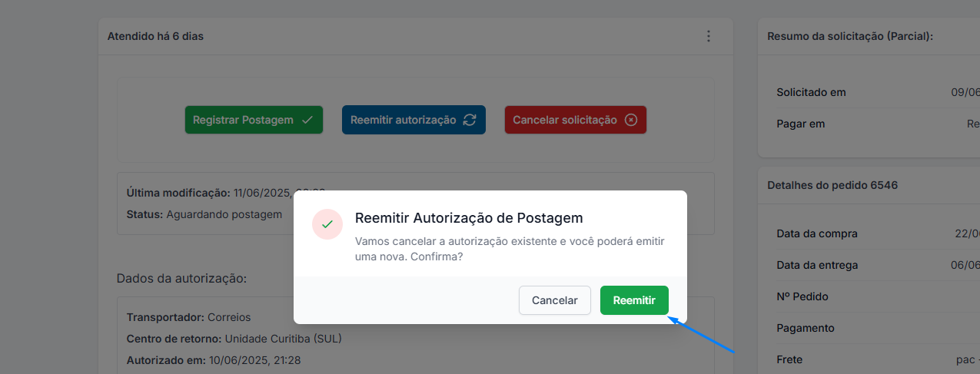Click the Reemitir autorização button

point(414,120)
